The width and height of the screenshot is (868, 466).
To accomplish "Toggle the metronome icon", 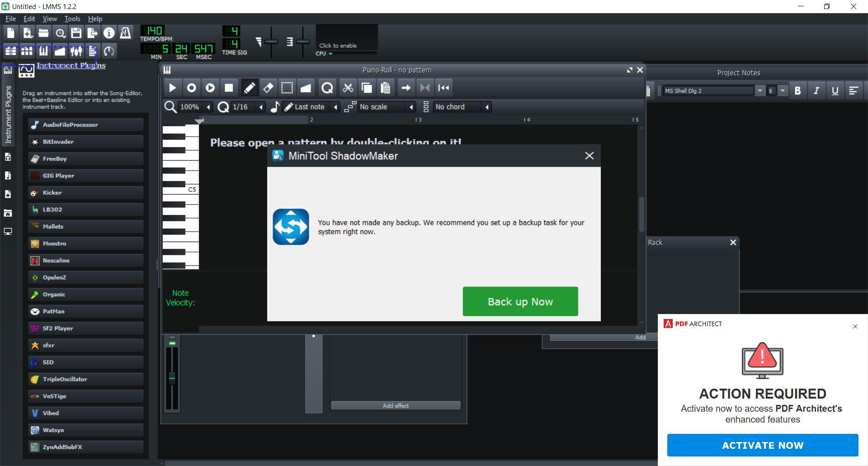I will (125, 33).
